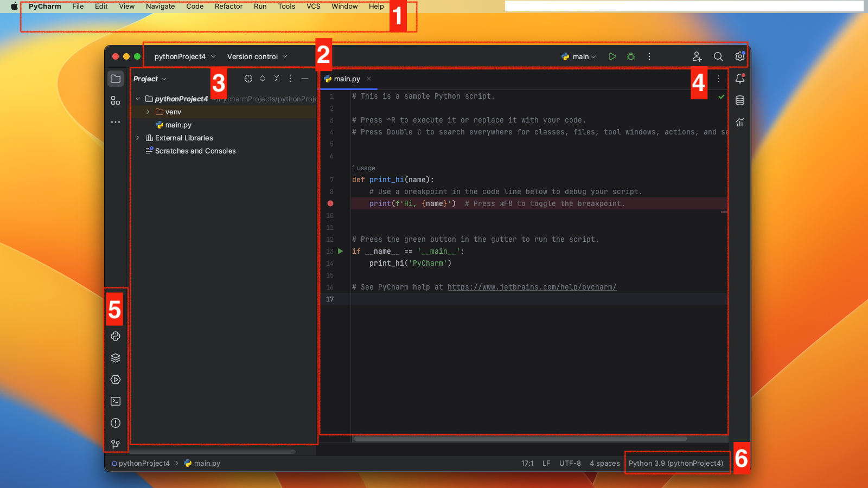Open the Code menu
868x488 pixels.
click(195, 7)
